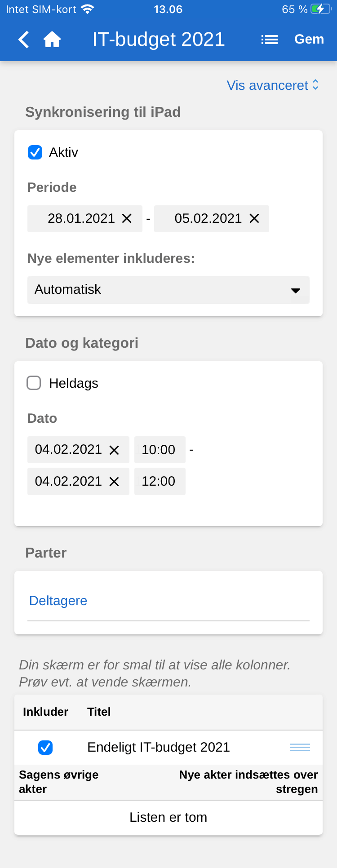Select the Titel column header
The width and height of the screenshot is (337, 868).
[99, 712]
